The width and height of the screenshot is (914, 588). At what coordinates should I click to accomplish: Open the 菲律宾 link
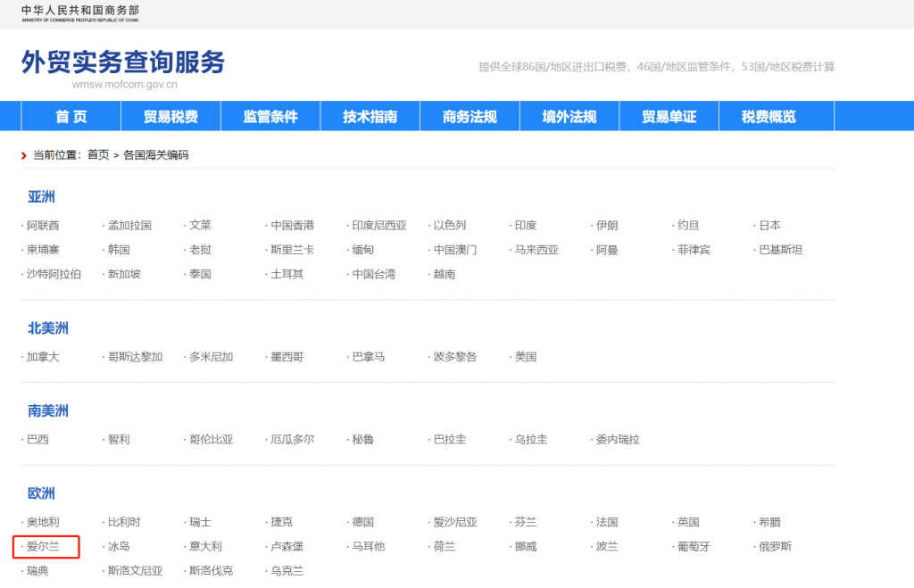point(694,250)
